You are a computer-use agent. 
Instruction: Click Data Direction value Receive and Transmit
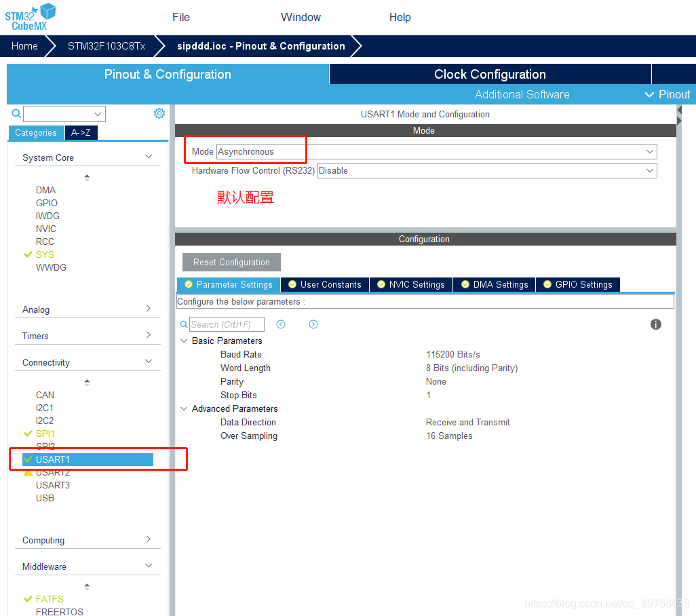468,422
